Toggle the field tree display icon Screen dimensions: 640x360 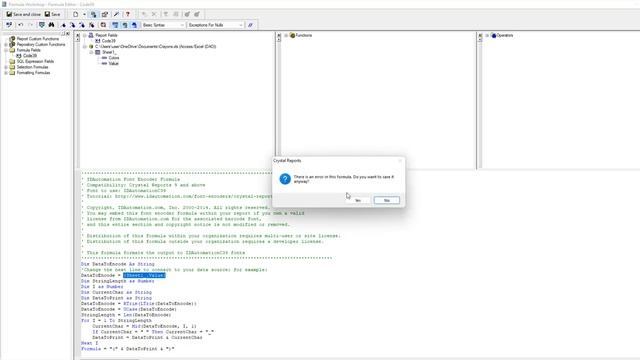[x=115, y=25]
